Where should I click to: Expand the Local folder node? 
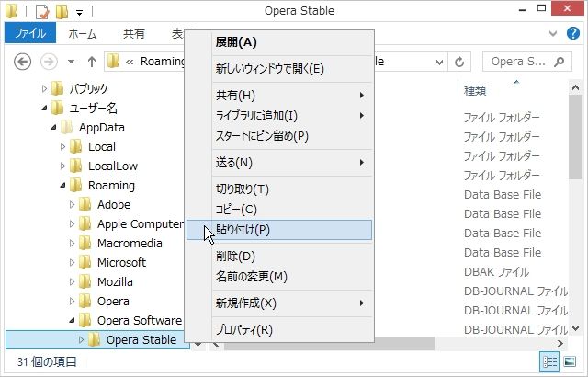(x=62, y=147)
